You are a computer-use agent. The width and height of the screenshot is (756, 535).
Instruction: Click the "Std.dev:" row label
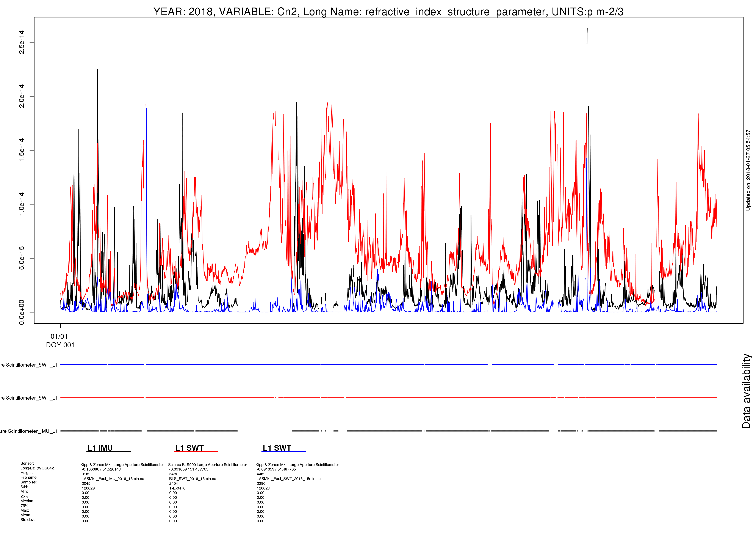click(28, 519)
